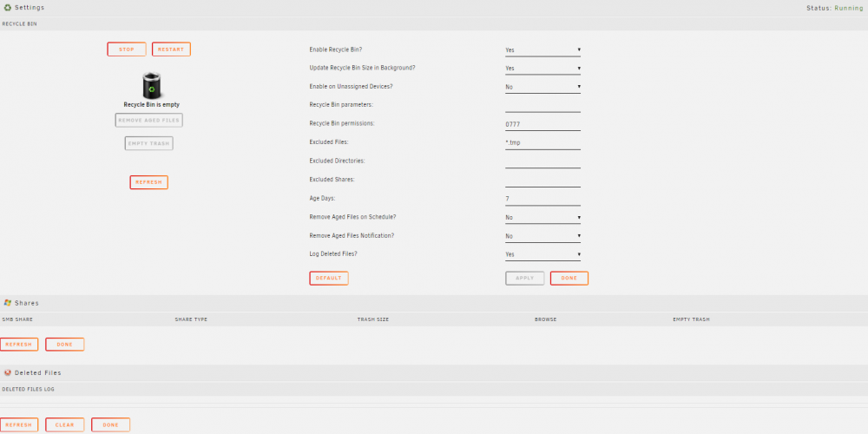This screenshot has width=868, height=434.
Task: Change the Remove Aged Files on Schedule option
Action: (x=542, y=218)
